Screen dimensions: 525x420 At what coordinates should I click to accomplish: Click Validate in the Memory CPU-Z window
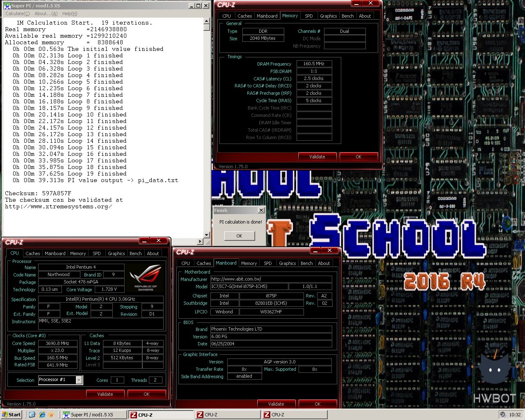(x=317, y=157)
